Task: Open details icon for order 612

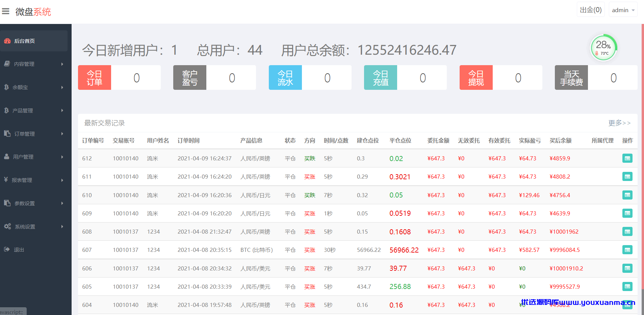Action: click(x=627, y=158)
